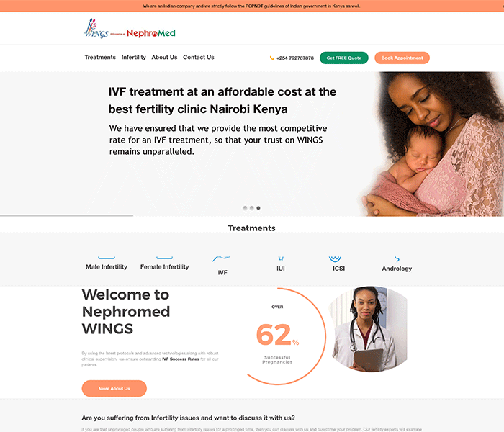Go to the Contact Us page
Image resolution: width=504 pixels, height=432 pixels.
198,57
